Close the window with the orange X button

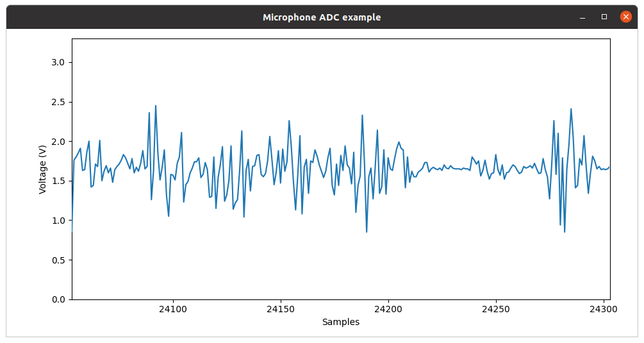pos(626,17)
